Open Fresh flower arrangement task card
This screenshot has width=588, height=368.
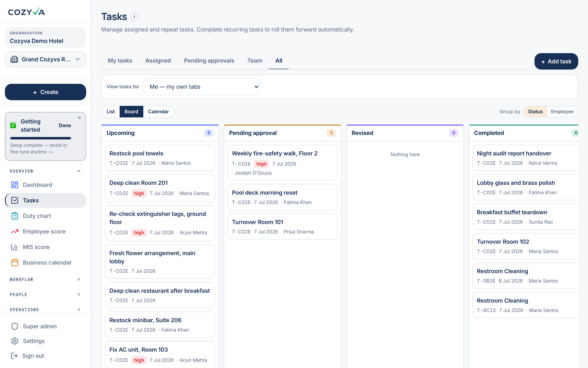point(160,262)
